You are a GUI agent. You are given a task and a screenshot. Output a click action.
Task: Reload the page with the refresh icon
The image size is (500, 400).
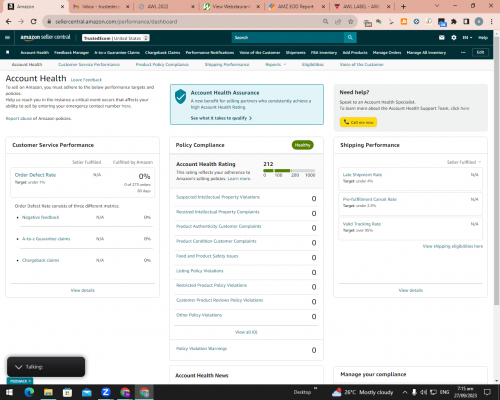[x=33, y=22]
